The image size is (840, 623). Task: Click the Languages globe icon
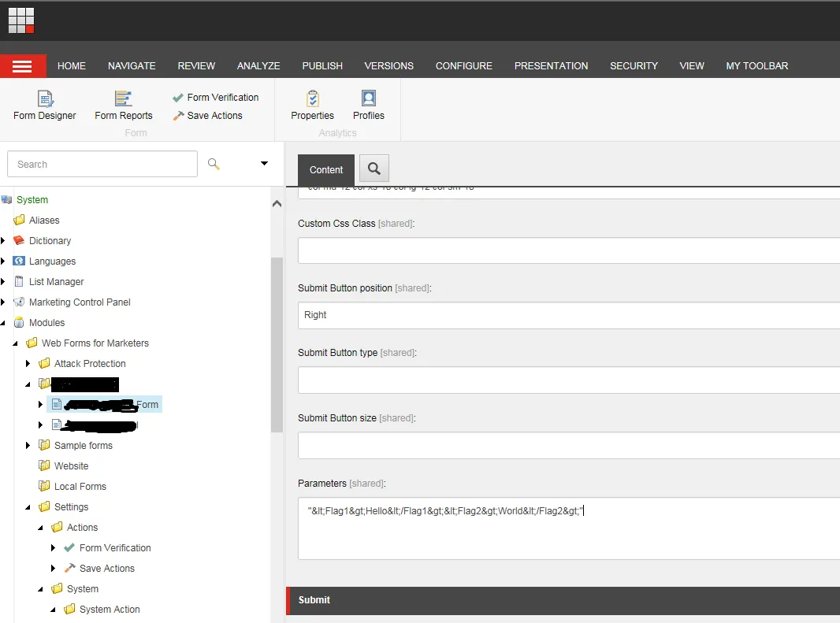(x=19, y=261)
